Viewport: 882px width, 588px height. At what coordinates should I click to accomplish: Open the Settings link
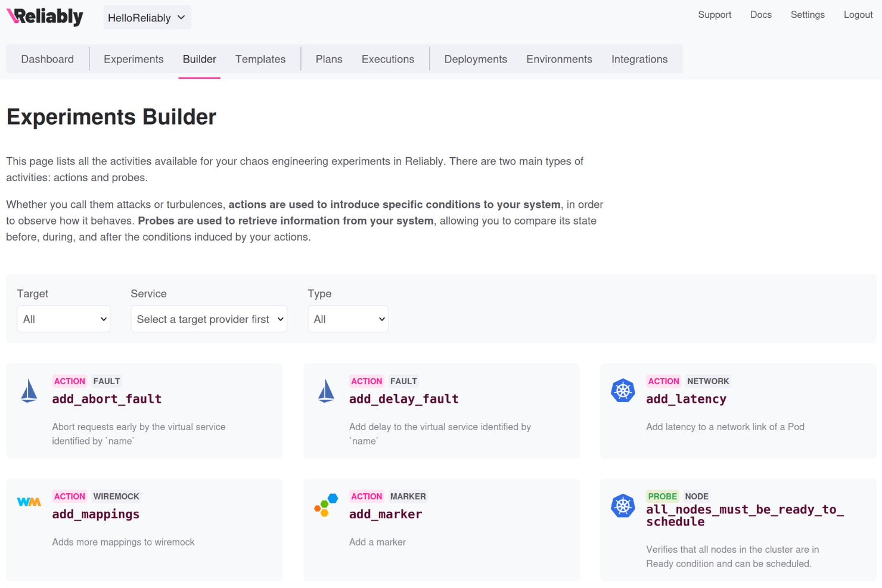point(808,15)
